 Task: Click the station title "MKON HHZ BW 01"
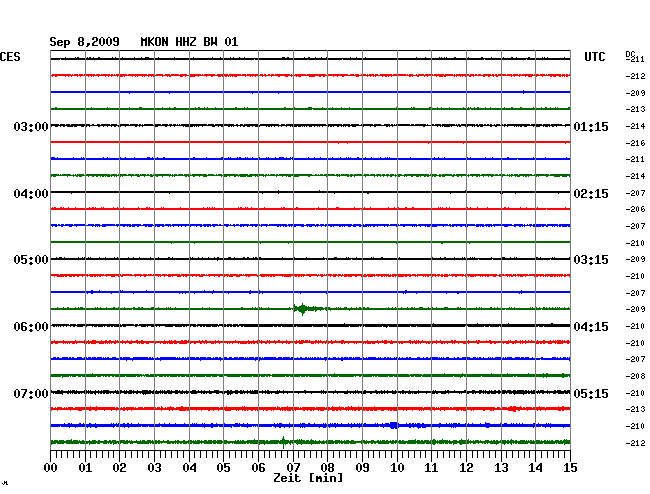[x=189, y=42]
